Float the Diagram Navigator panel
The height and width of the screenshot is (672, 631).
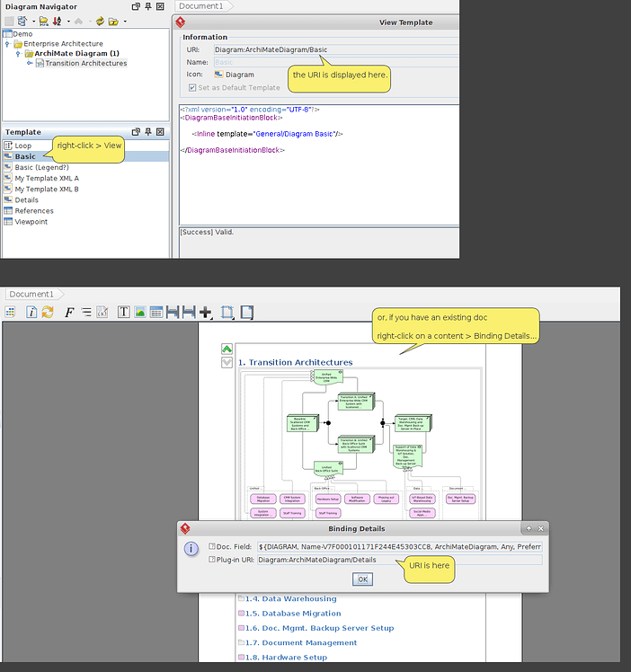[136, 6]
